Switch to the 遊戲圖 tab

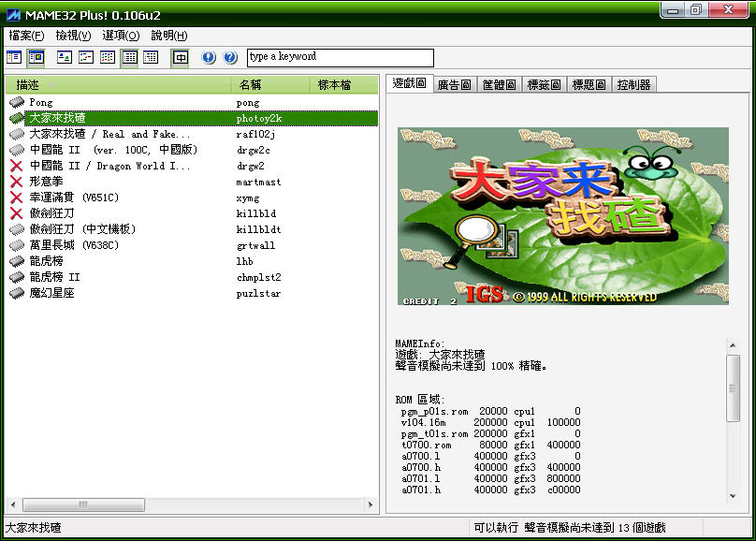tap(409, 83)
